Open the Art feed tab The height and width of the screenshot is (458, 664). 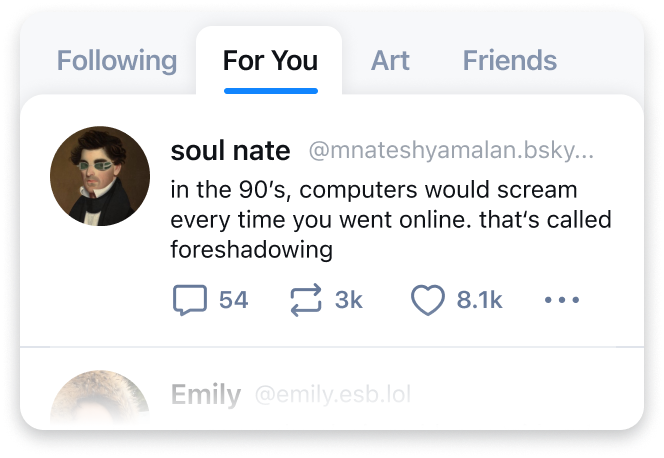click(390, 61)
